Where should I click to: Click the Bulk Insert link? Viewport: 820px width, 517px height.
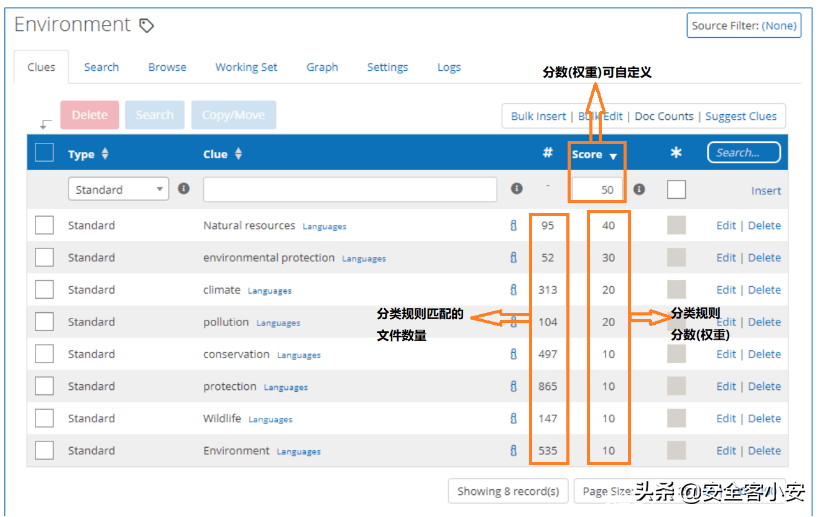coord(538,116)
